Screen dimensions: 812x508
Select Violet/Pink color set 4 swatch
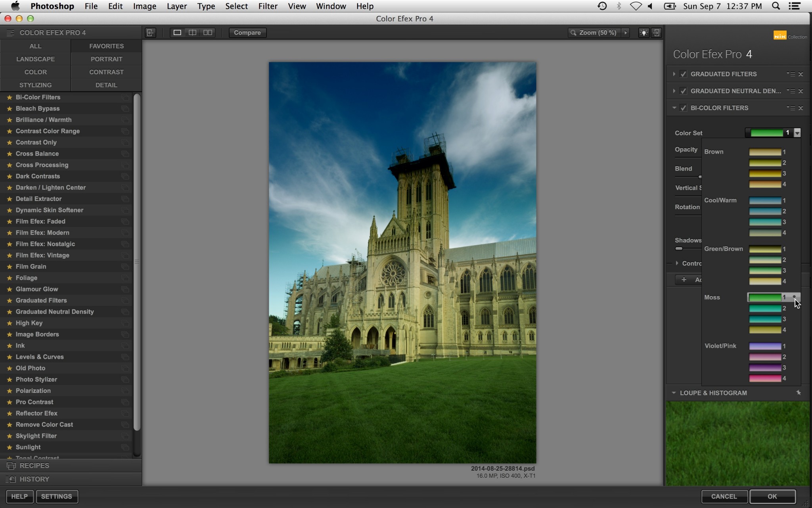pyautogui.click(x=765, y=378)
